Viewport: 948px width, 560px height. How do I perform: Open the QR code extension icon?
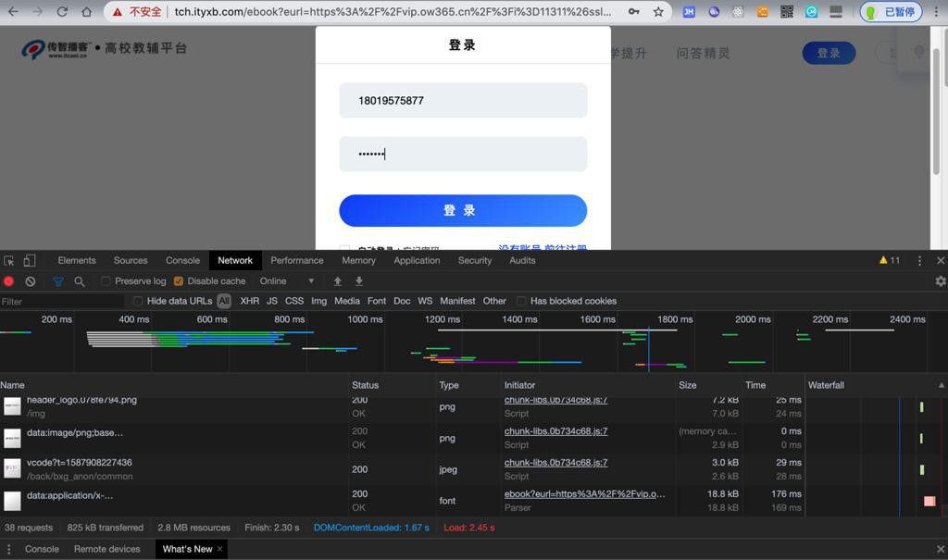point(787,11)
